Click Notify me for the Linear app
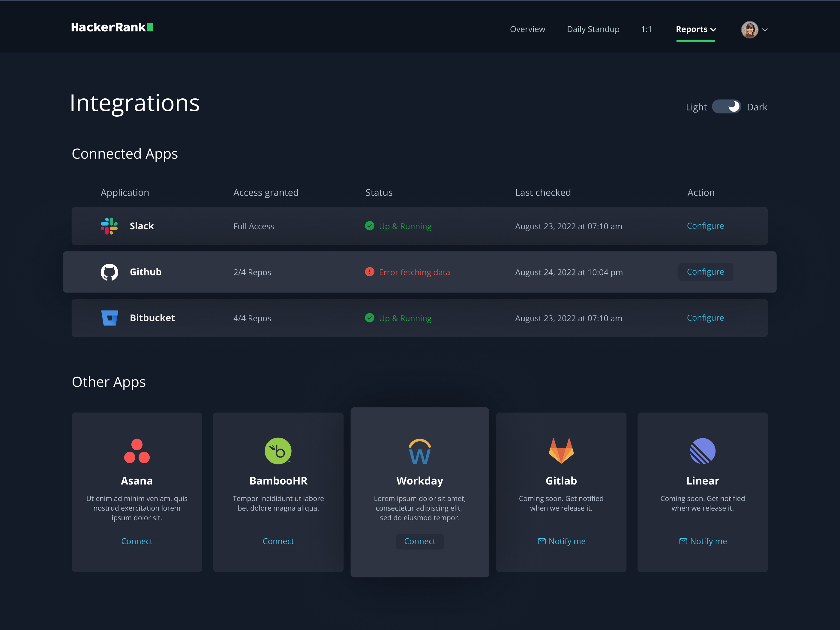Viewport: 840px width, 630px height. pyautogui.click(x=703, y=541)
